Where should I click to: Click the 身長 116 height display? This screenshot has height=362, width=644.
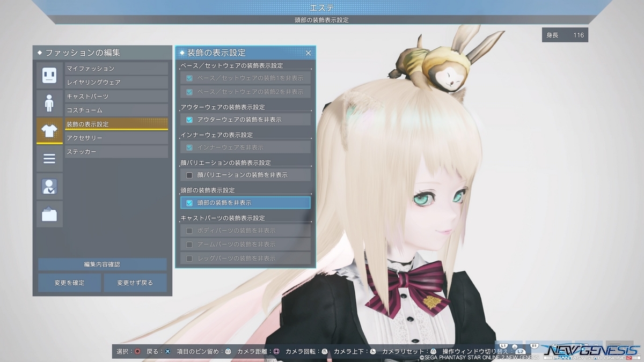[x=565, y=35]
